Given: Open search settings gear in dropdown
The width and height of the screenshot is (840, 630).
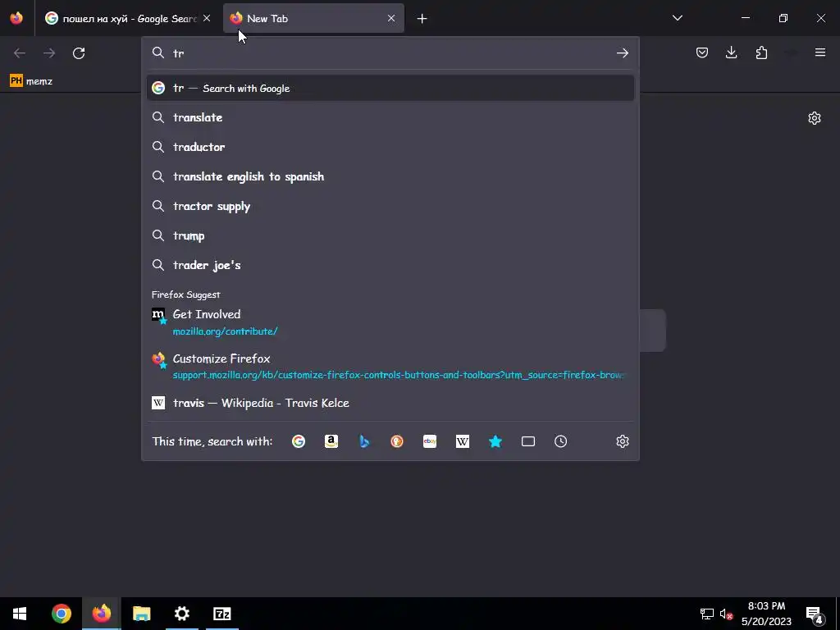Looking at the screenshot, I should 622,441.
